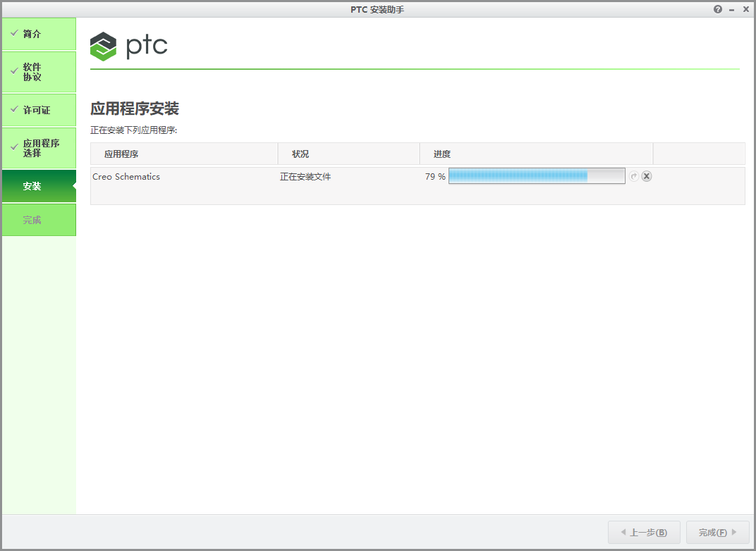Viewport: 756px width, 551px height.
Task: Go to the 许可证 step
Action: (x=39, y=110)
